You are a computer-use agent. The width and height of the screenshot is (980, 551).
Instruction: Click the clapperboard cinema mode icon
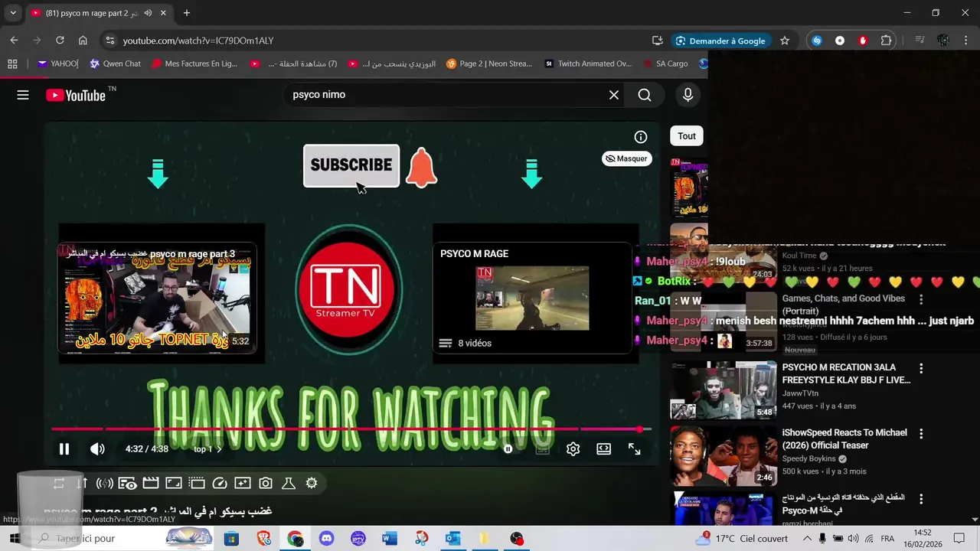151,483
